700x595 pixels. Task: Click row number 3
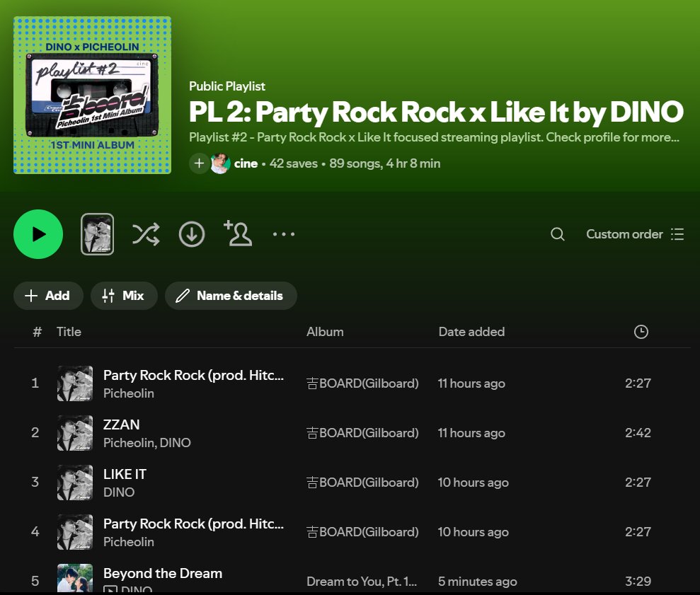[35, 482]
